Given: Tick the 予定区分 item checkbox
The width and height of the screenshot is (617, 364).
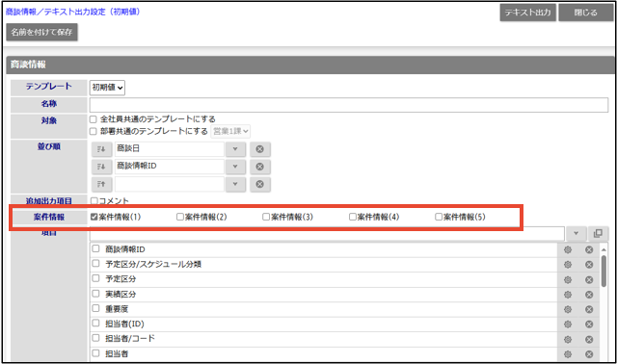Looking at the screenshot, I should click(x=95, y=278).
